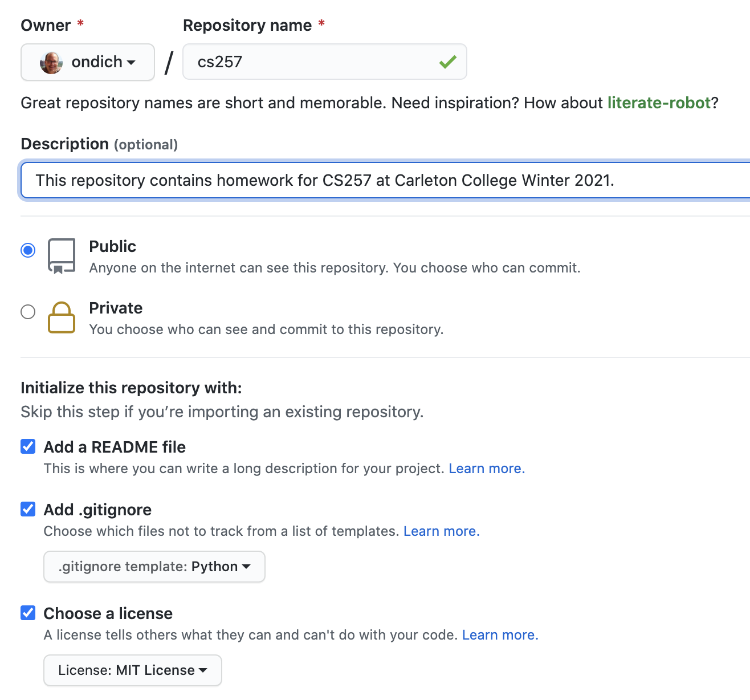The height and width of the screenshot is (700, 750).
Task: Click the public repository book icon
Action: point(62,256)
